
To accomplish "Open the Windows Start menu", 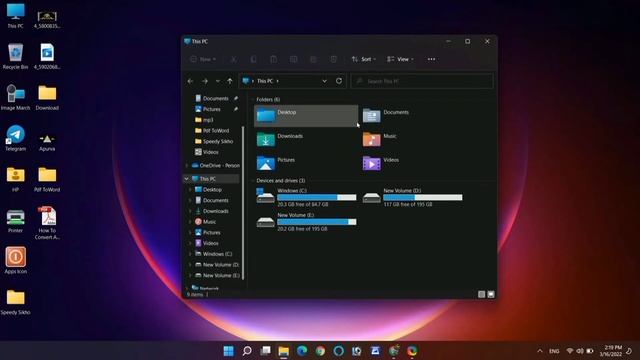I will coord(229,351).
